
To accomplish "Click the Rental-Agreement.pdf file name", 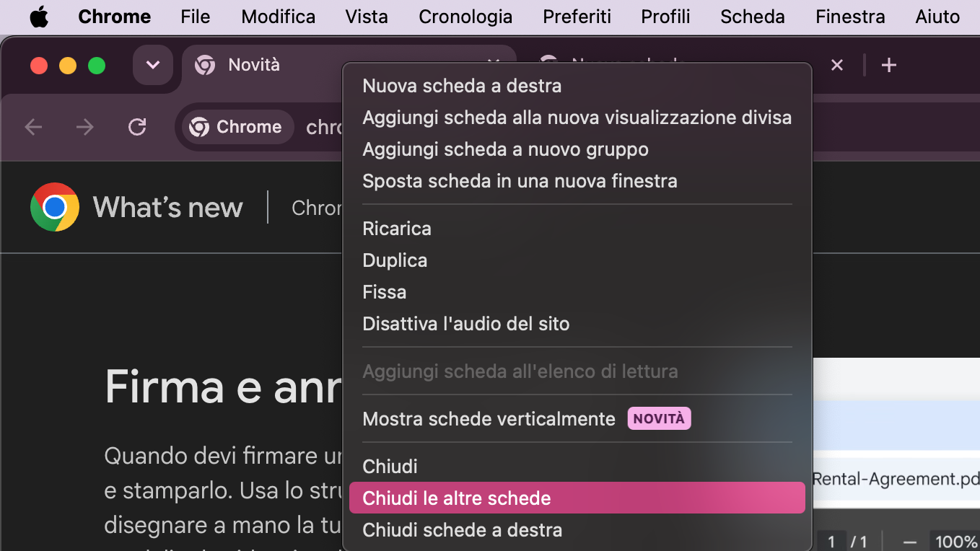I will pos(896,479).
